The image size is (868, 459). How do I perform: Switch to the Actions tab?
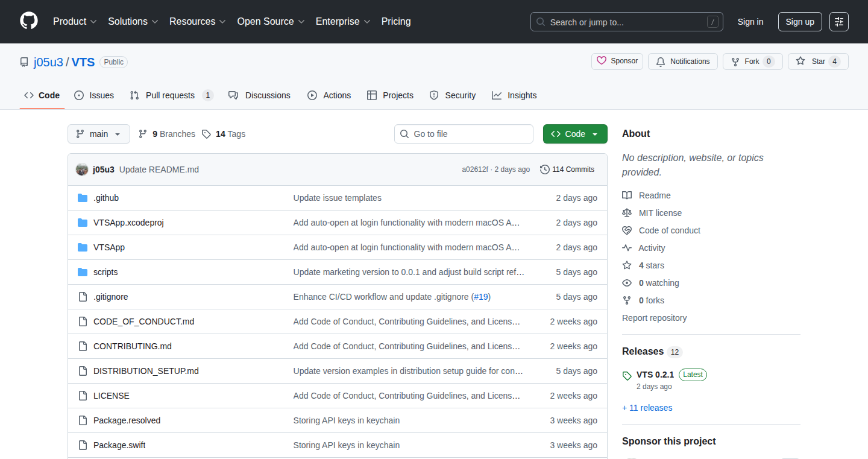tap(329, 95)
